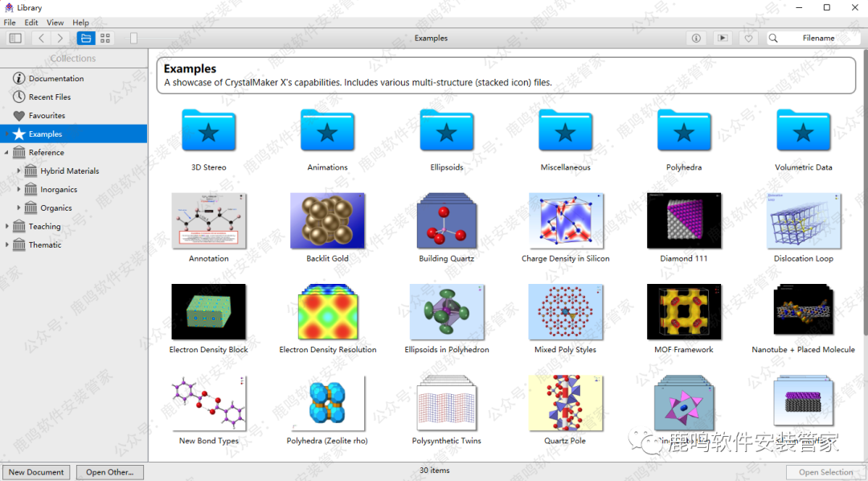The image size is (868, 481).
Task: Click the back navigation arrow
Action: (x=42, y=38)
